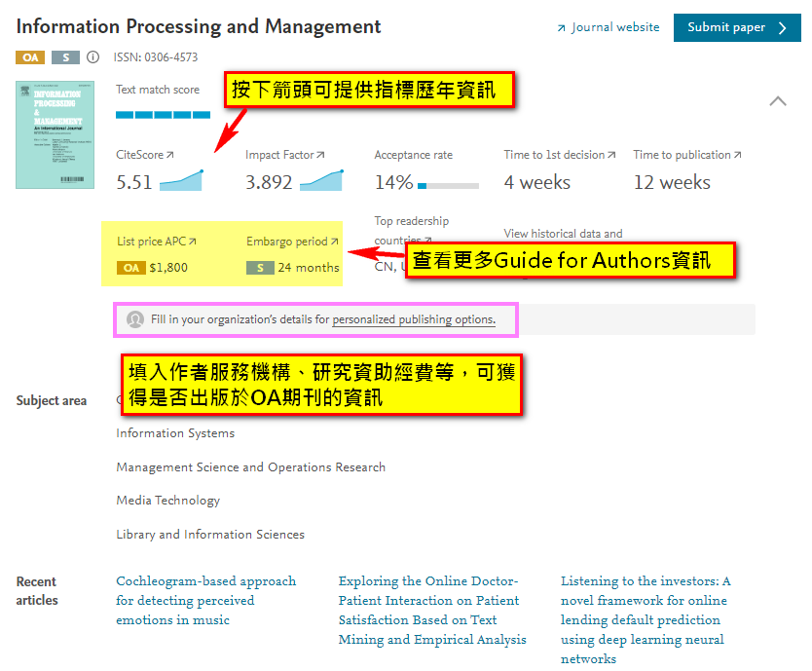Open the Journal website link
The image size is (812, 671).
point(609,27)
